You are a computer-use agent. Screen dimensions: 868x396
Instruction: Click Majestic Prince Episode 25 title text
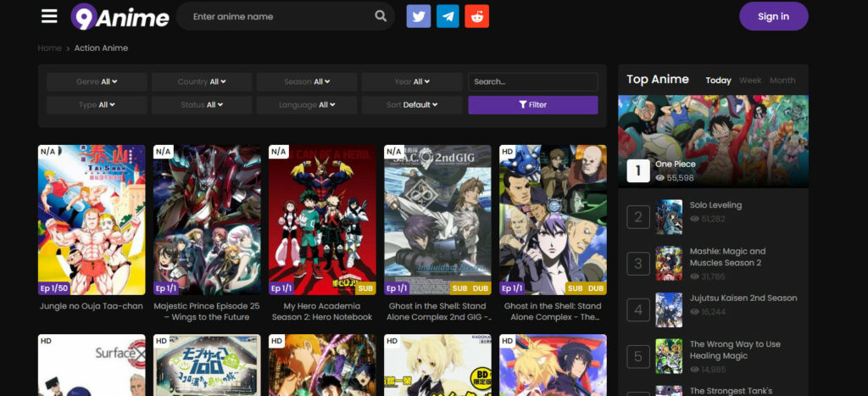pos(207,312)
